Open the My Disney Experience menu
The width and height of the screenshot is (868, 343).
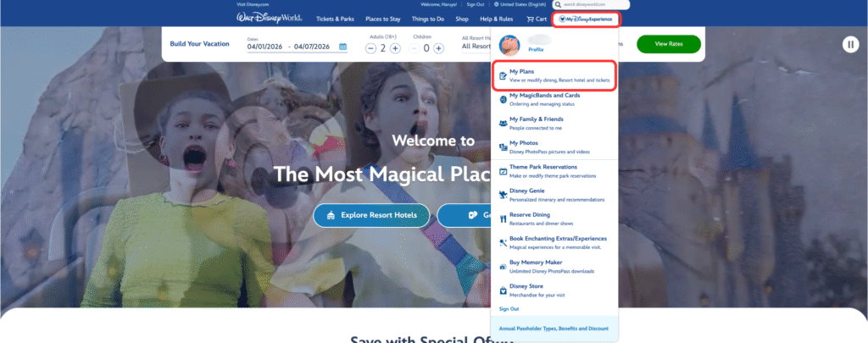click(587, 19)
